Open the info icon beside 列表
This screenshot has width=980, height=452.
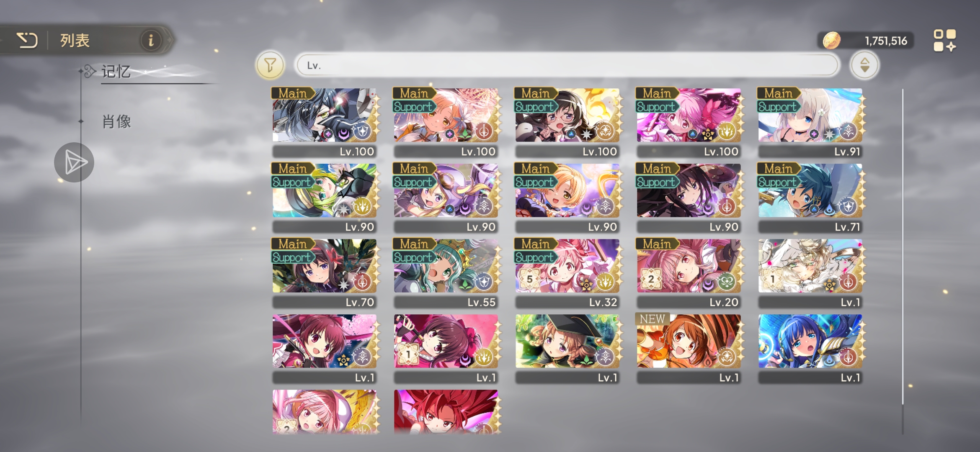point(151,40)
